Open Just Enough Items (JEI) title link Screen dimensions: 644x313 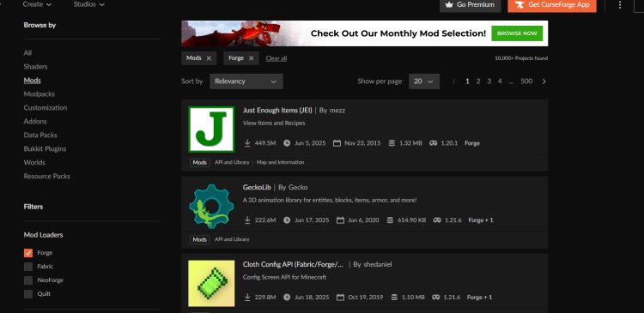(x=277, y=111)
